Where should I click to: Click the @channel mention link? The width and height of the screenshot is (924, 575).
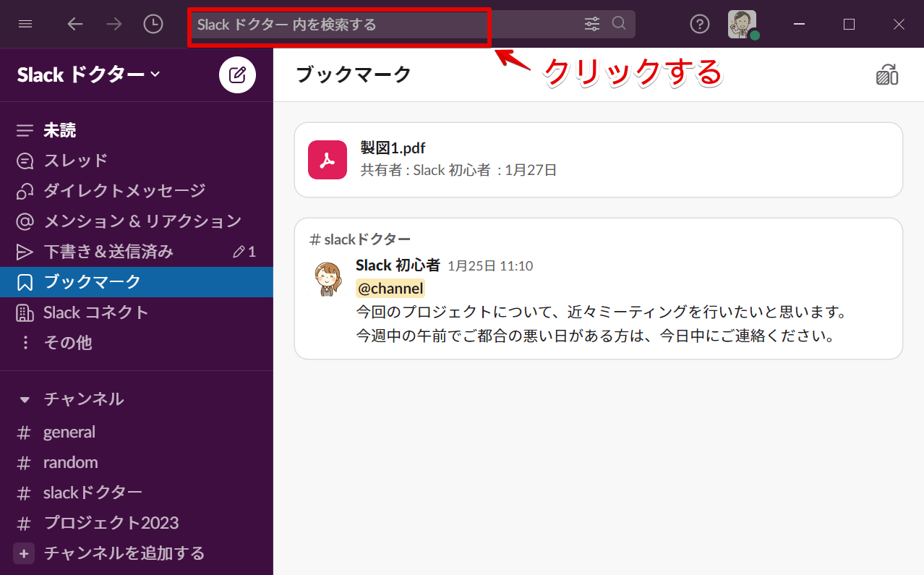pos(390,288)
